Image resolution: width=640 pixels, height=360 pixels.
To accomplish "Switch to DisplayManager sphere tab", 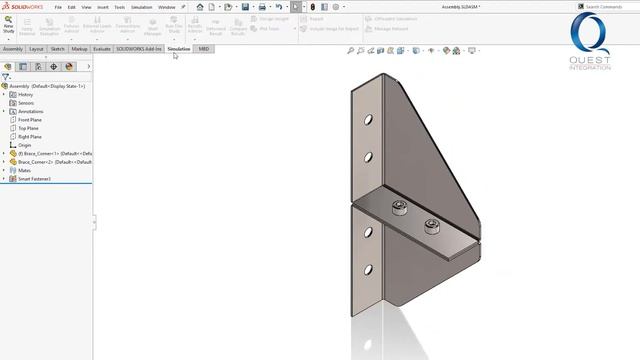I will [x=69, y=67].
